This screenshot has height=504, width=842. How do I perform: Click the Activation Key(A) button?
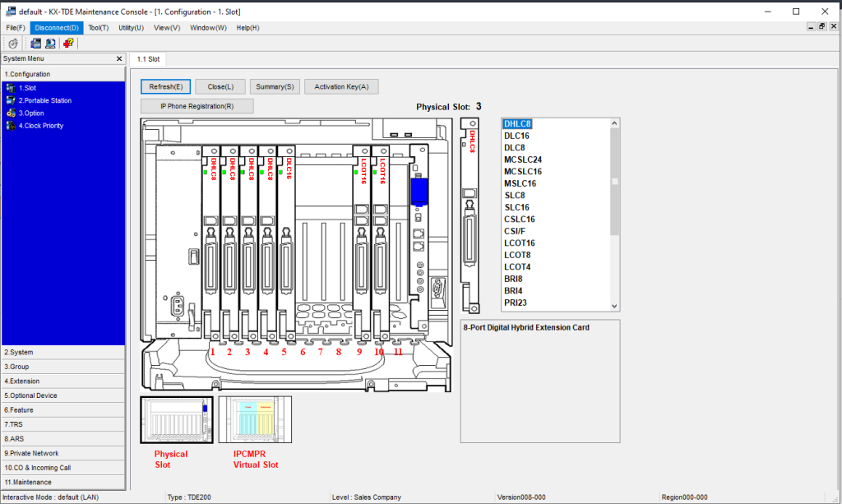(341, 86)
